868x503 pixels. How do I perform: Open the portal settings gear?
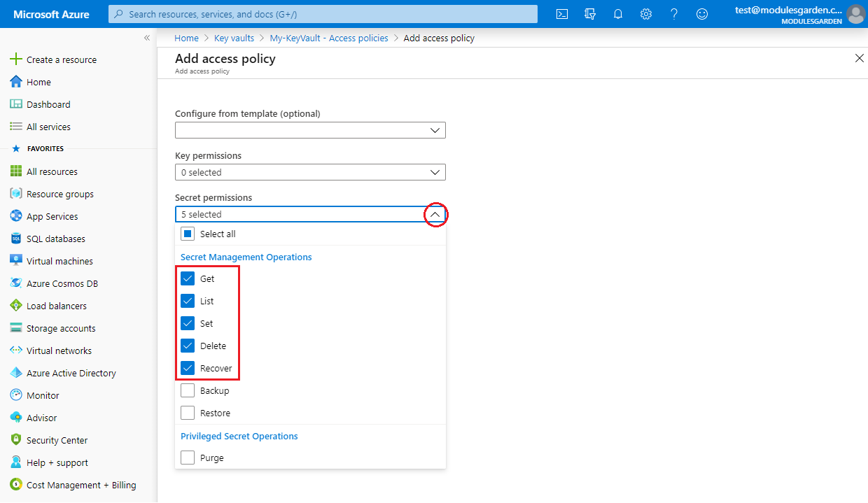point(646,14)
